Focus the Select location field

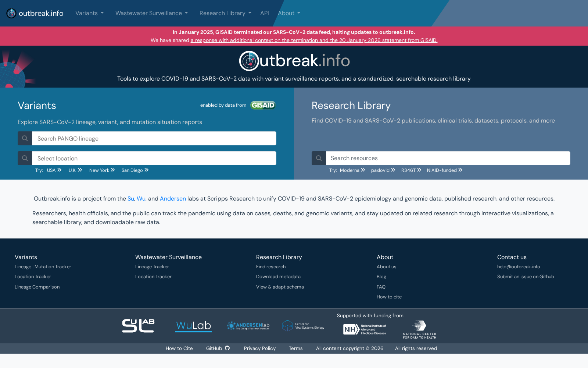(x=154, y=158)
